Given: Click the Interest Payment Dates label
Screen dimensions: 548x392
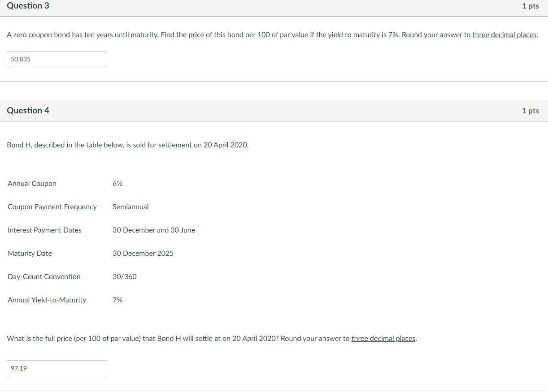Looking at the screenshot, I should click(45, 230).
